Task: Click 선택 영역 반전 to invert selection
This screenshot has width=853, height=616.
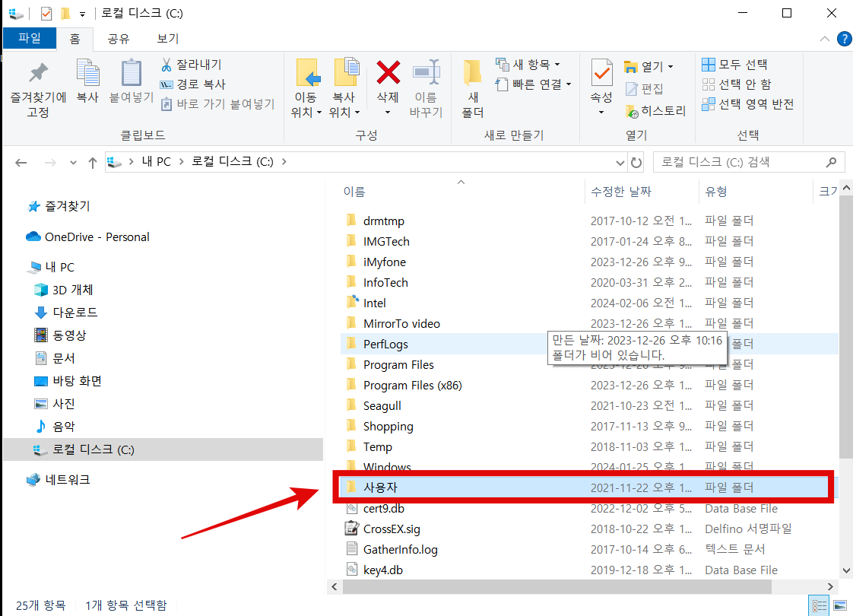Action: (x=749, y=103)
